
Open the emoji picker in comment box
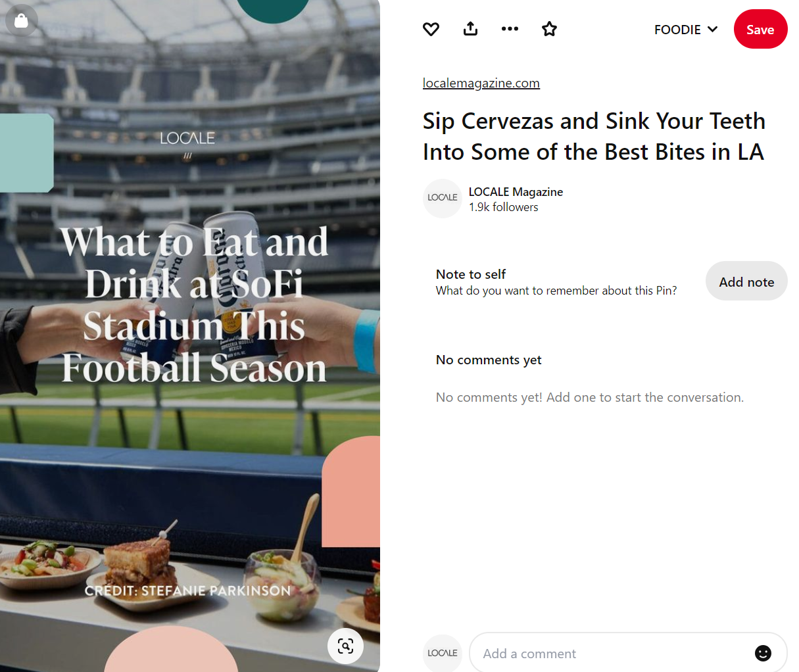coord(763,653)
